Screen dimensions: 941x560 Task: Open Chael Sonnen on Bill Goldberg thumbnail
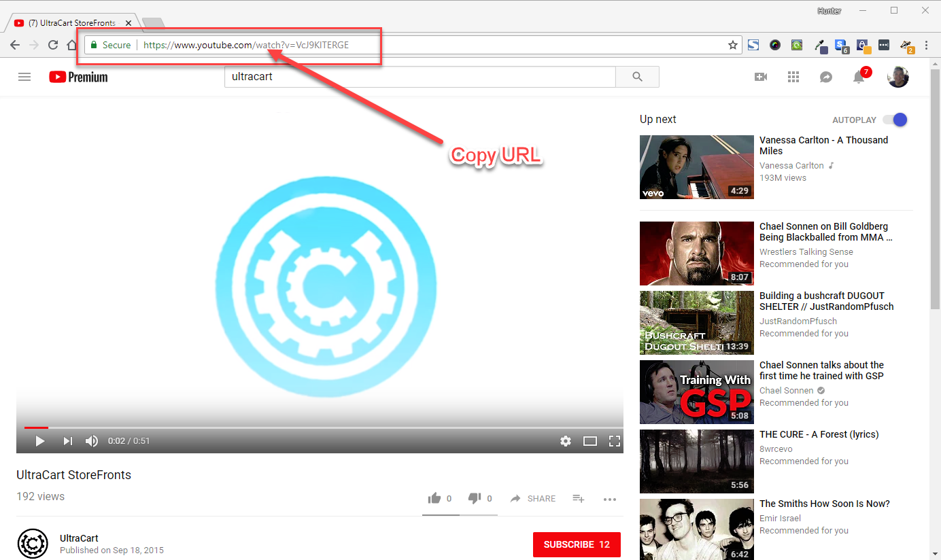point(696,253)
